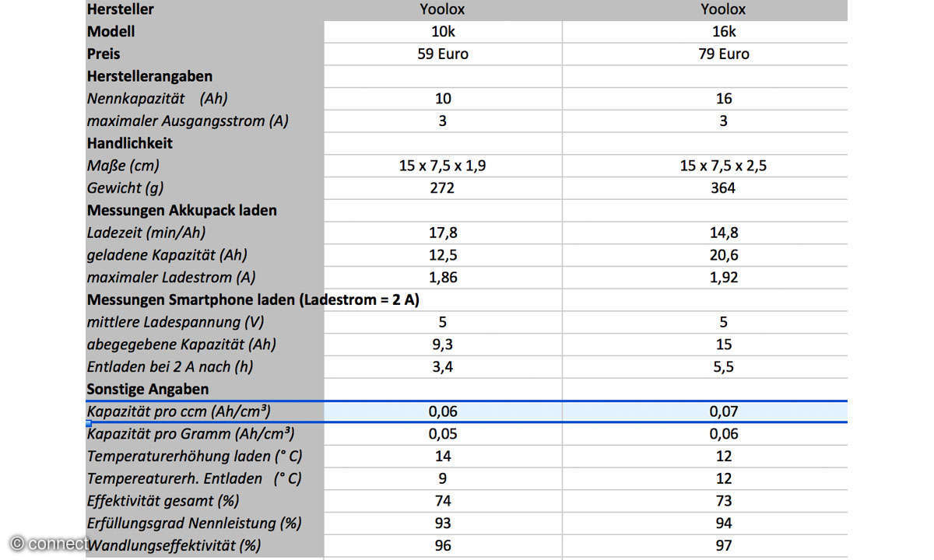Viewport: 934px width, 560px height.
Task: Select the geladene Kapazität value "20,6"
Action: click(x=723, y=255)
